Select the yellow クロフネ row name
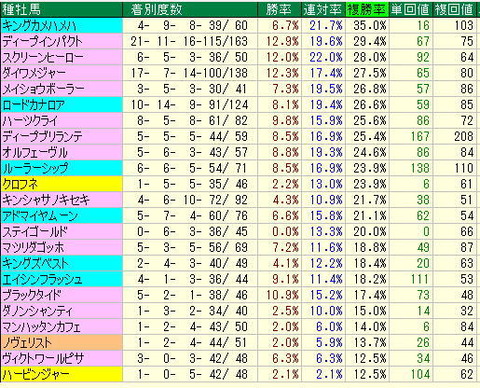 click(20, 184)
